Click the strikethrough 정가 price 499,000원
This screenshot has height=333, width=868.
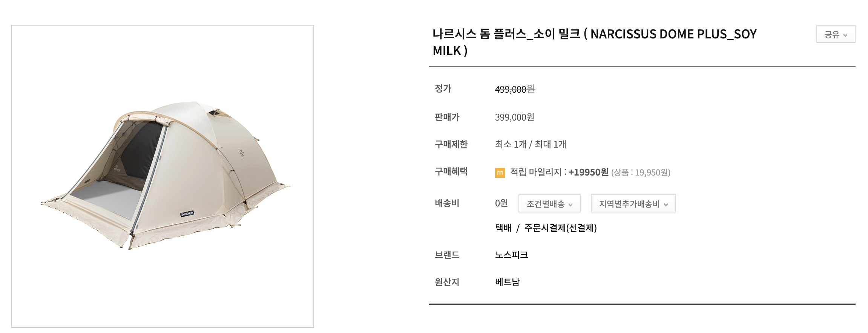(515, 89)
